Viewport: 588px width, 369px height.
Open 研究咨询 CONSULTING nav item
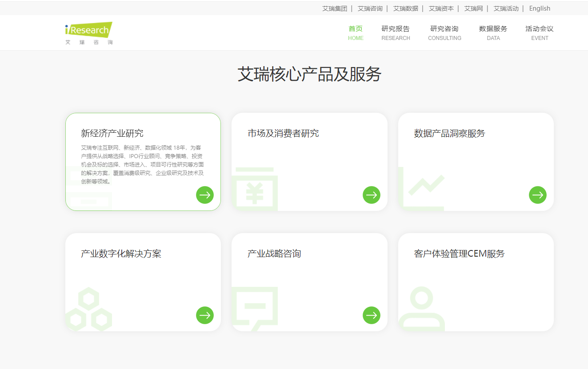[444, 33]
